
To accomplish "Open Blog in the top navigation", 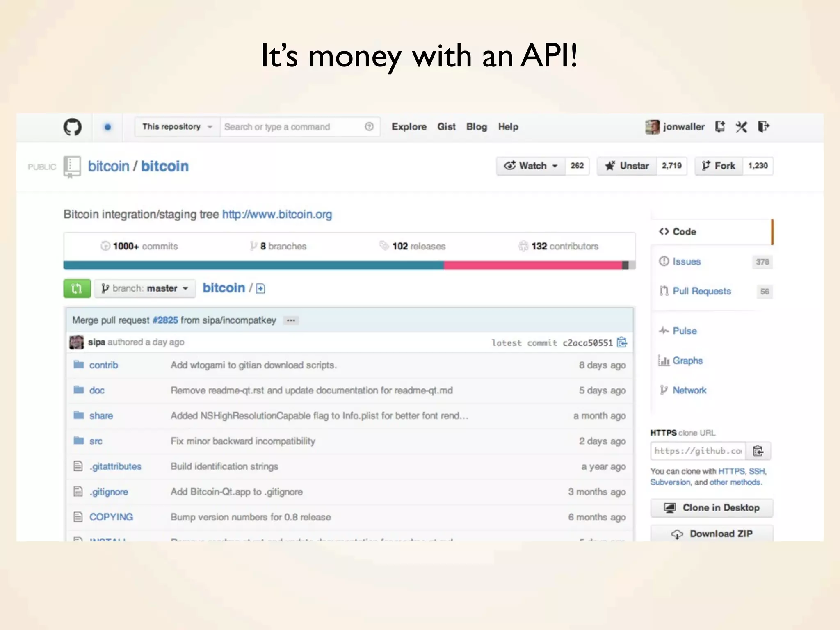I will [477, 127].
